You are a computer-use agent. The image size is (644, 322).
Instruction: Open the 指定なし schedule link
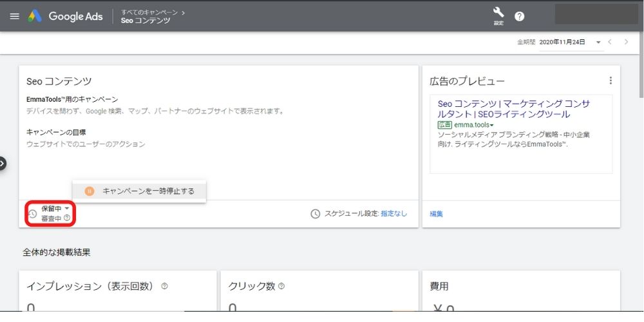(x=394, y=214)
